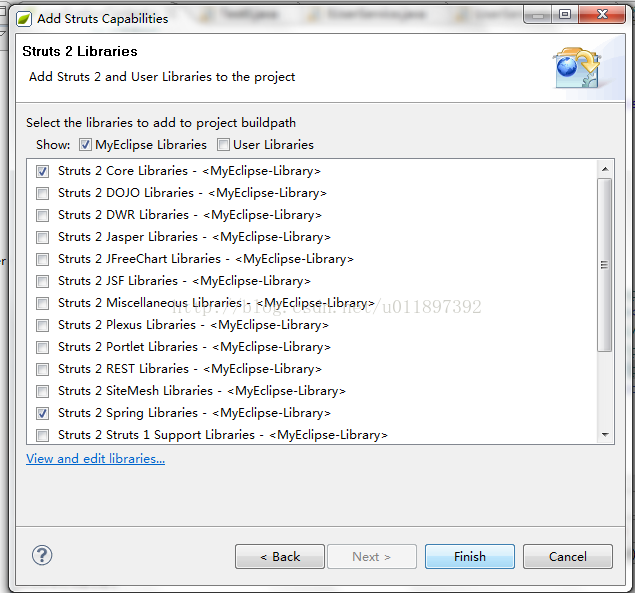The height and width of the screenshot is (593, 635).
Task: Check Struts 2 JFreeChart Libraries
Action: [43, 259]
